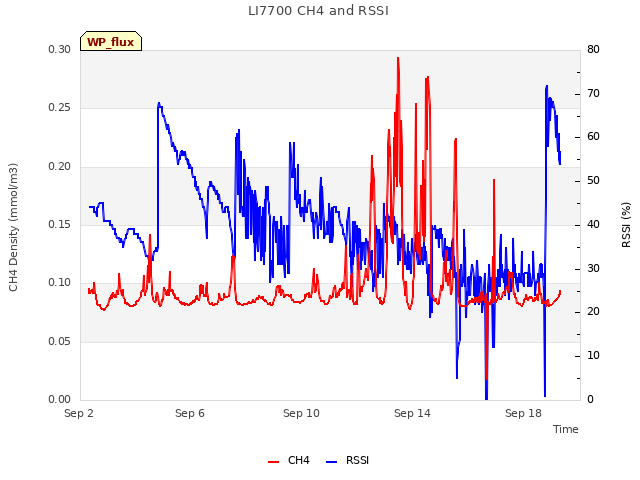Image resolution: width=640 pixels, height=480 pixels.
Task: Click the 60 right axis tick label
Action: point(593,137)
